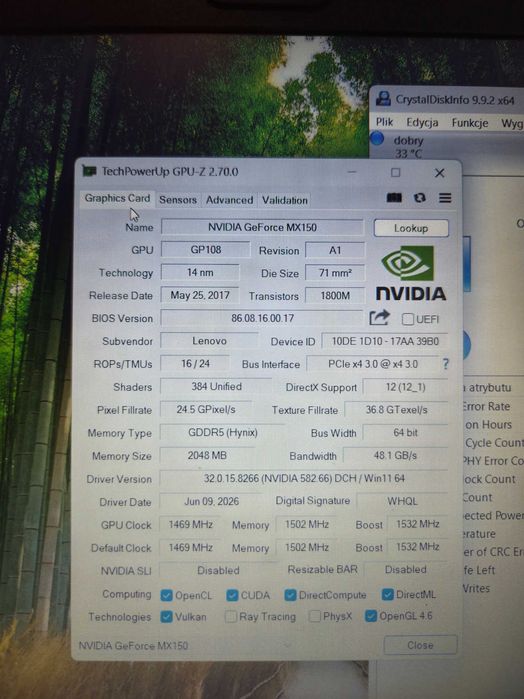The width and height of the screenshot is (524, 699).
Task: Click the Subvendor value Lenovo
Action: click(209, 341)
